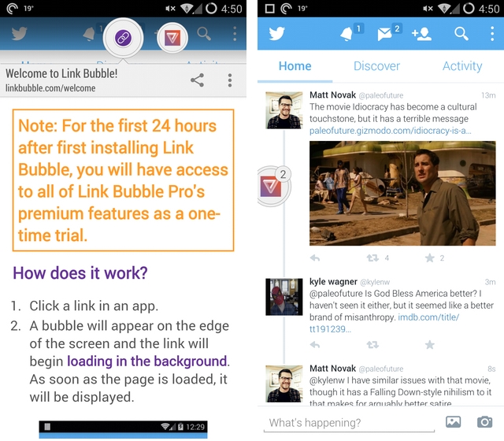The width and height of the screenshot is (504, 441).
Task: Open the imdb.com title link in tweet
Action: tap(394, 318)
